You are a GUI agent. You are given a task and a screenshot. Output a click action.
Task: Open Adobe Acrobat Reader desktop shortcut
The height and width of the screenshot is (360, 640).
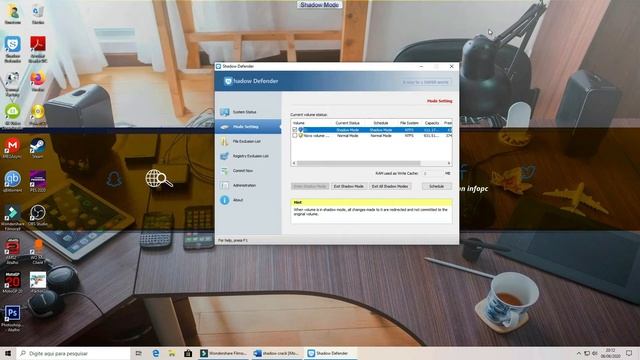pyautogui.click(x=38, y=49)
